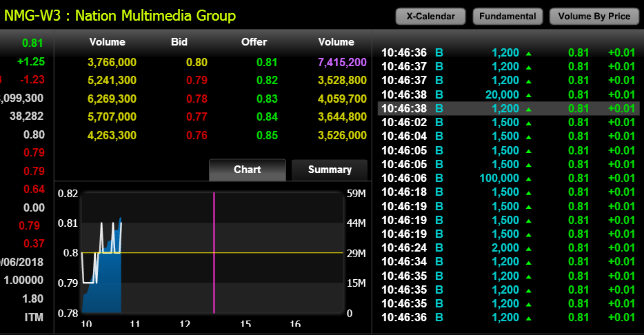Click the 10:46:02 ticker timestamp
This screenshot has height=335, width=644.
tap(404, 122)
